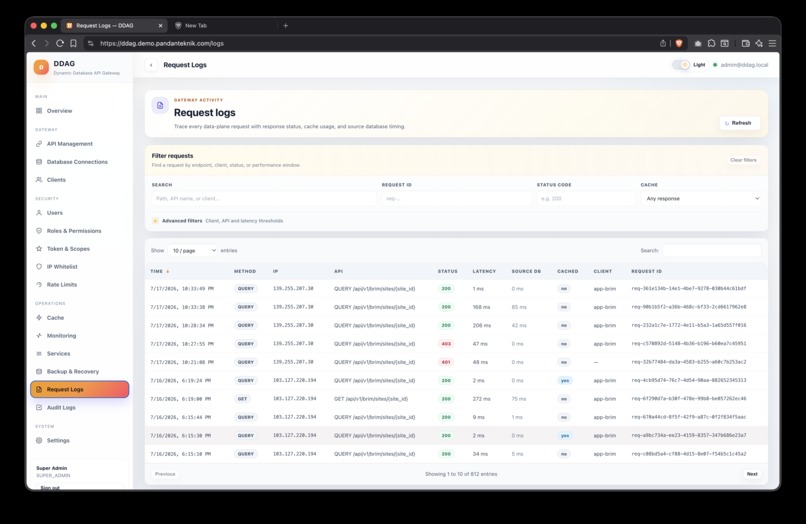The image size is (806, 524).
Task: Switch to the New Tab browser tab
Action: coord(195,25)
